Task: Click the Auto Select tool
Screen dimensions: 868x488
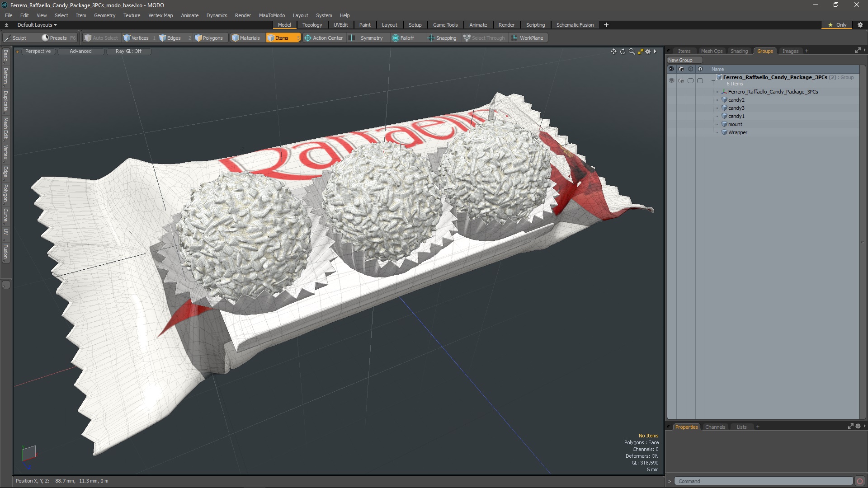Action: [x=101, y=38]
